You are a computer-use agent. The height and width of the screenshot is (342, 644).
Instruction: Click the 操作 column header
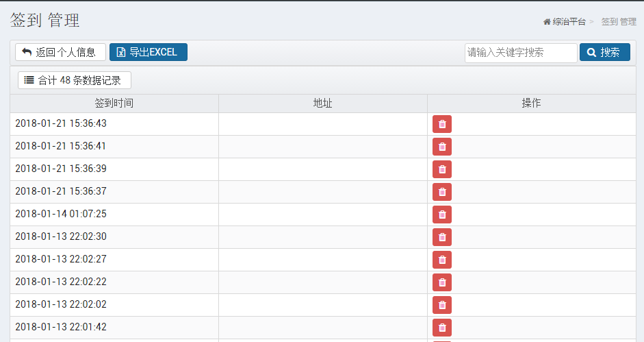[532, 103]
